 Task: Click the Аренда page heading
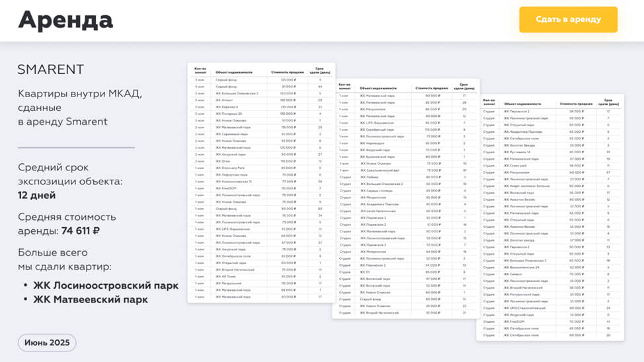pyautogui.click(x=65, y=20)
